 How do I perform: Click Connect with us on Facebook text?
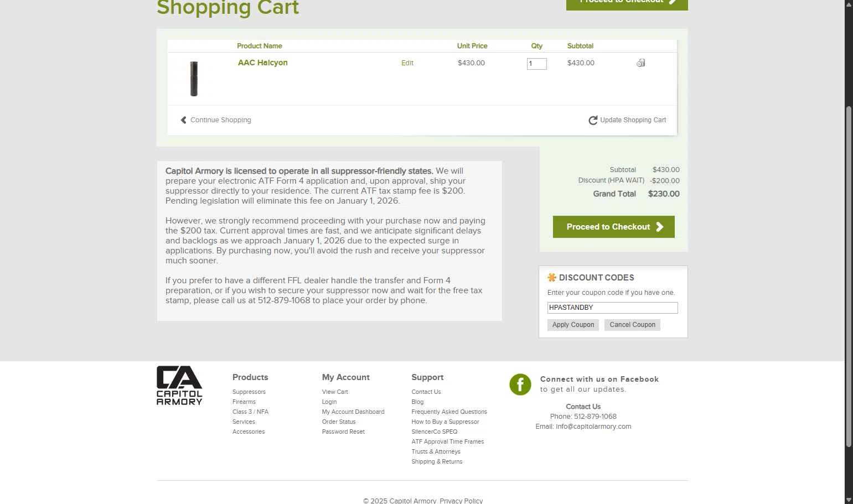[x=599, y=379]
